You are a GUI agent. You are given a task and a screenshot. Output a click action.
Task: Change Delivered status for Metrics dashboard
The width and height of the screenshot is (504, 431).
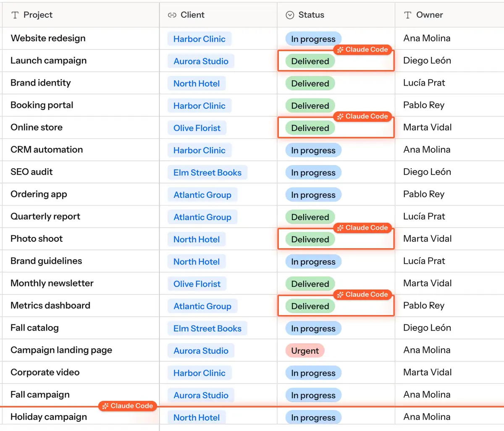[x=310, y=306]
